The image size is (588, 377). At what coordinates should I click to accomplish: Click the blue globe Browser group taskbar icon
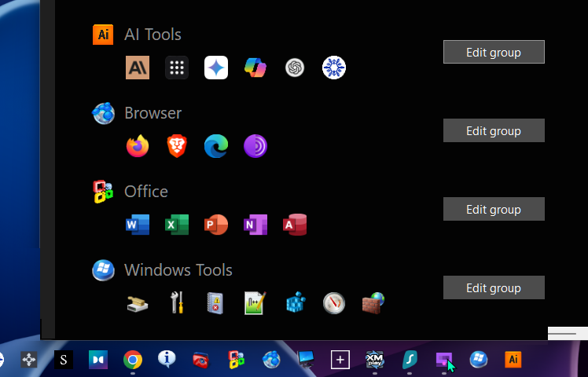(x=270, y=360)
